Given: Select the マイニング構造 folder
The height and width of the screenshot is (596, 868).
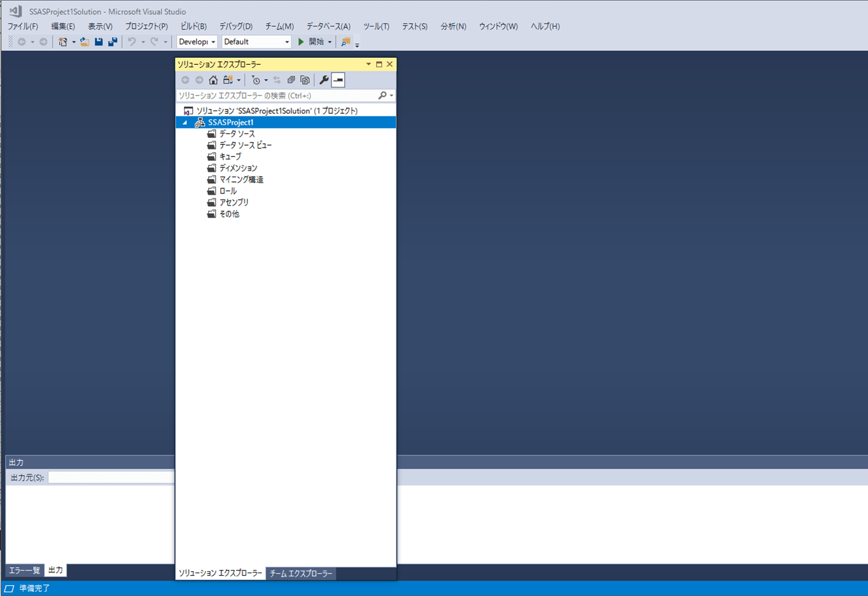Looking at the screenshot, I should click(x=235, y=179).
